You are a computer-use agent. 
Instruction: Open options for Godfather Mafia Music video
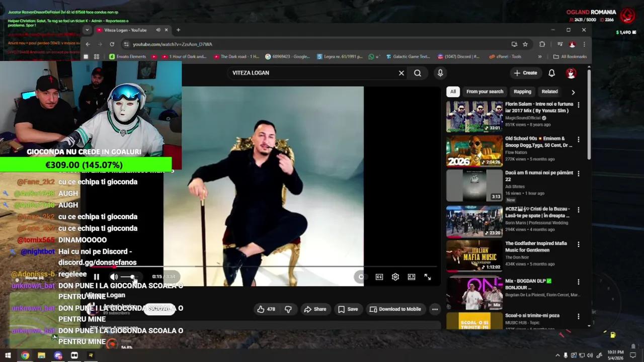tap(578, 244)
